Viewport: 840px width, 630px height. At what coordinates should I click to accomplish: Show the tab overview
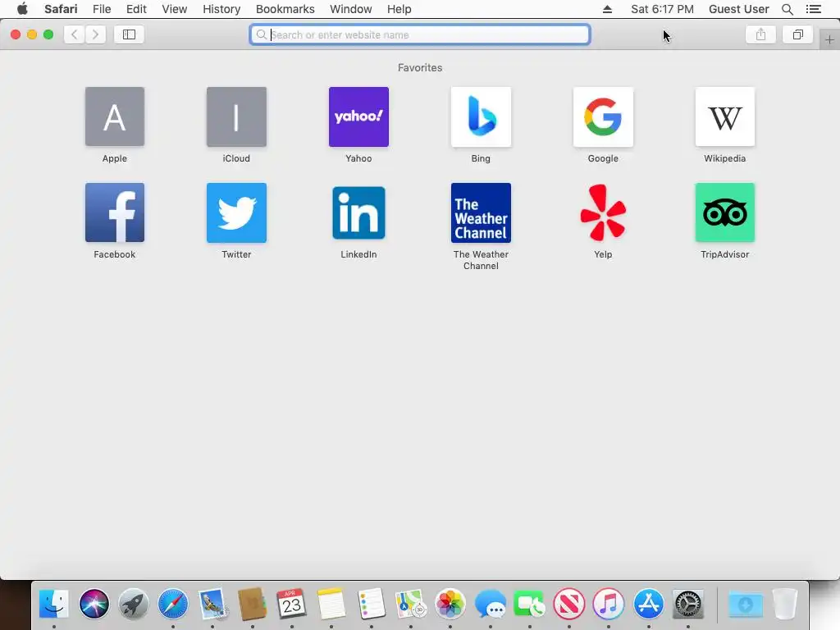[797, 34]
